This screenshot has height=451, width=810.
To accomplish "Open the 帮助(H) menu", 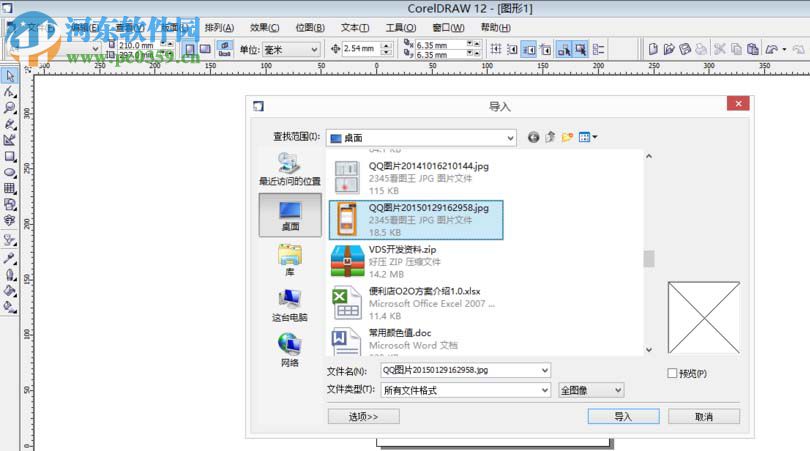I will coord(495,27).
